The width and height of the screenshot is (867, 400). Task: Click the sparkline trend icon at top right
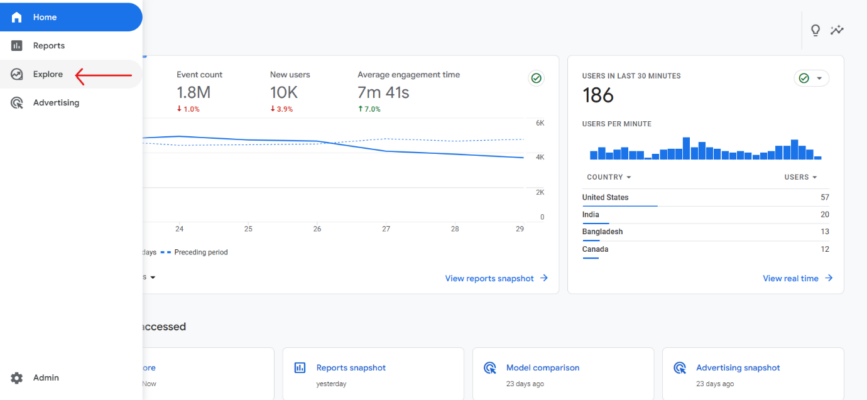(837, 30)
